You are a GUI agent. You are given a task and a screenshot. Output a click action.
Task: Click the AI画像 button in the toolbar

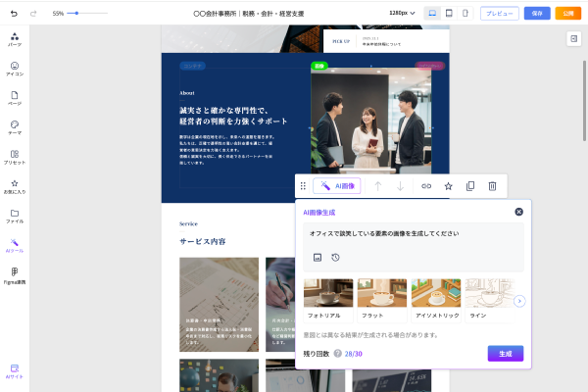(337, 186)
